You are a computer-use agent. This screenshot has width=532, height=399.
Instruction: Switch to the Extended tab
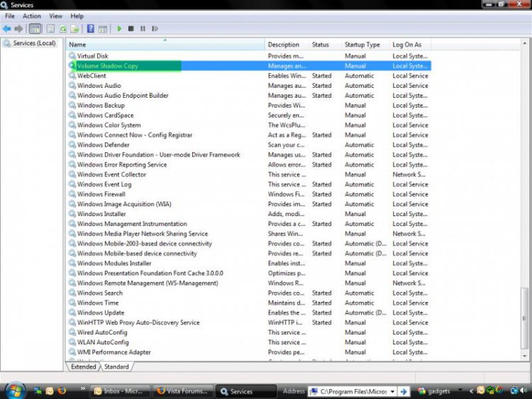(84, 367)
